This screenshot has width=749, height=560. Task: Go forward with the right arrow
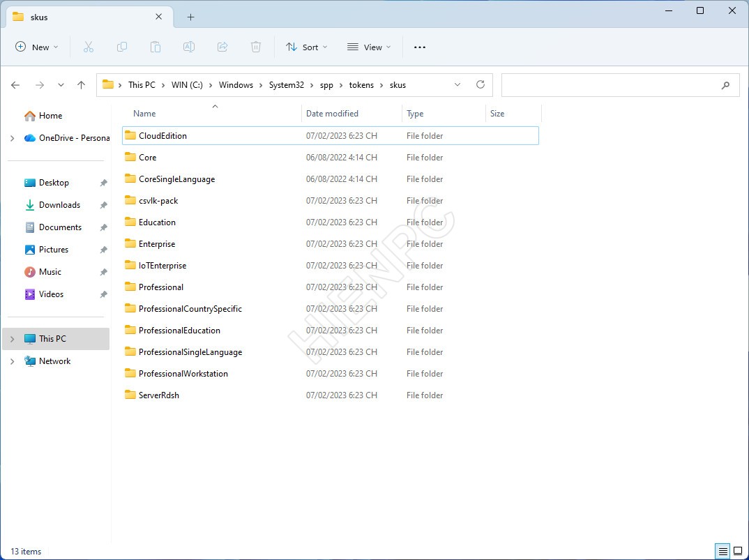[x=40, y=85]
